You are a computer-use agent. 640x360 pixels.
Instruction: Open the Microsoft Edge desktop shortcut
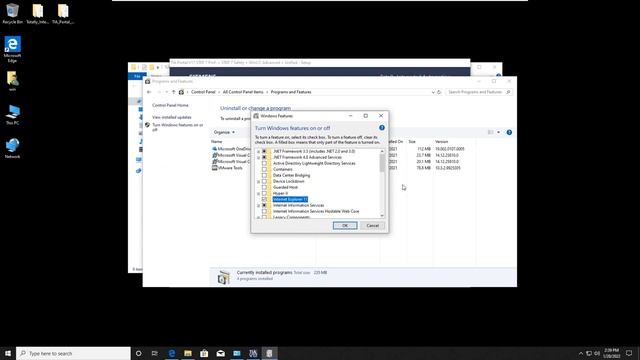pyautogui.click(x=12, y=49)
